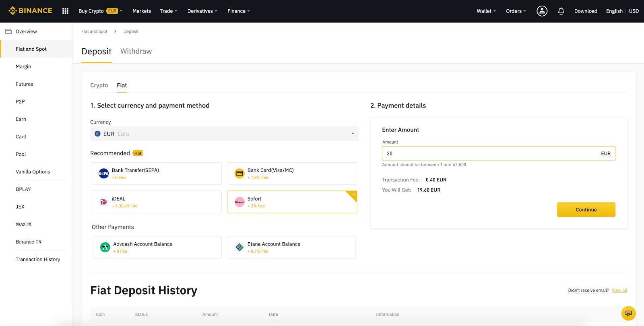Click the breadcrumb chevron arrow

click(x=115, y=31)
